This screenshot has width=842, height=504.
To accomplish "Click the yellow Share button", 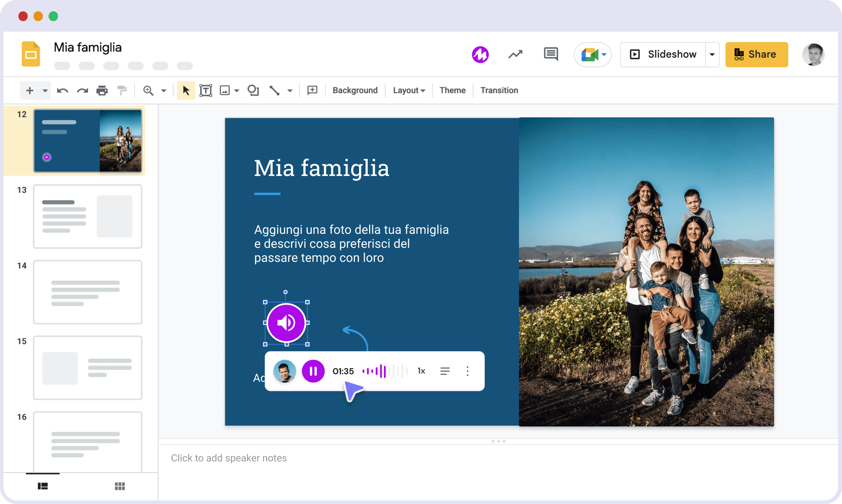I will tap(756, 54).
